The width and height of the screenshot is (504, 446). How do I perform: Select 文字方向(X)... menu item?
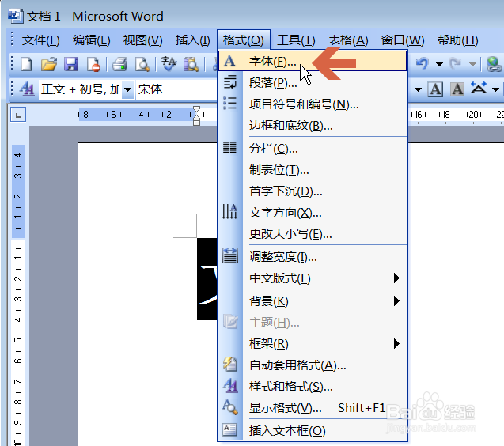[313, 213]
